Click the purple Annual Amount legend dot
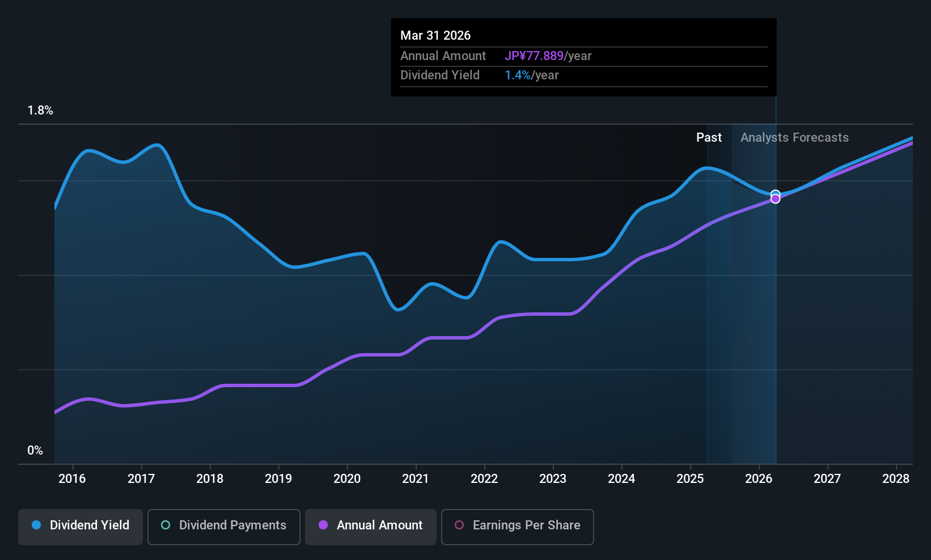 (x=323, y=525)
